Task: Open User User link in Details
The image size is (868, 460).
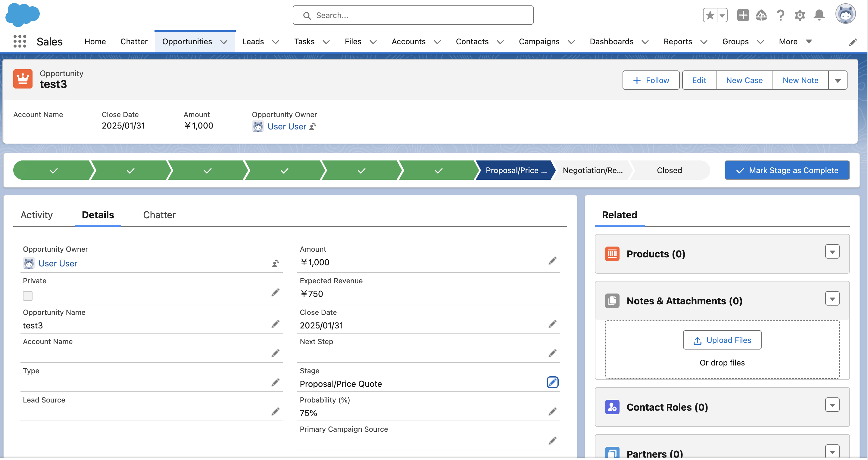Action: click(x=58, y=264)
